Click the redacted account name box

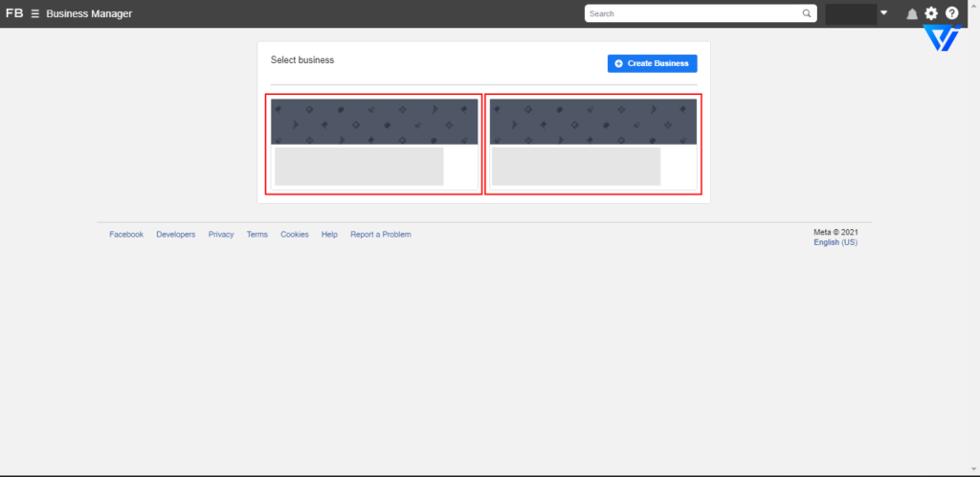tap(851, 13)
